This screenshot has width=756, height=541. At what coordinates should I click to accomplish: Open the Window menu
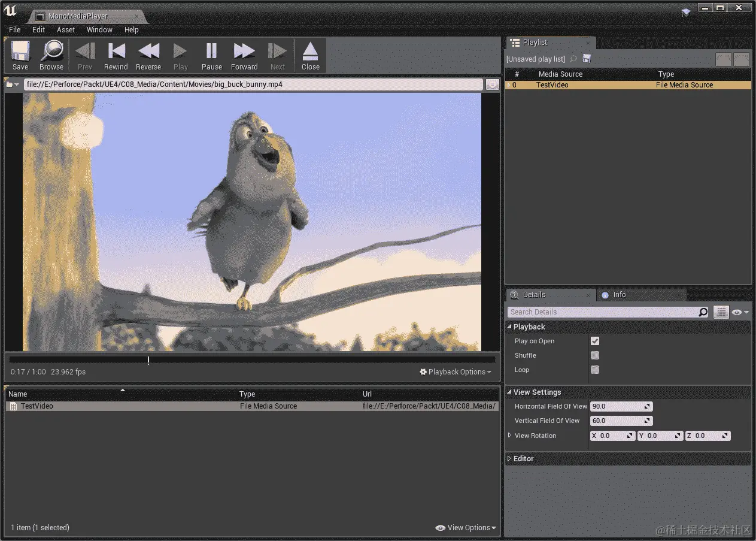99,29
